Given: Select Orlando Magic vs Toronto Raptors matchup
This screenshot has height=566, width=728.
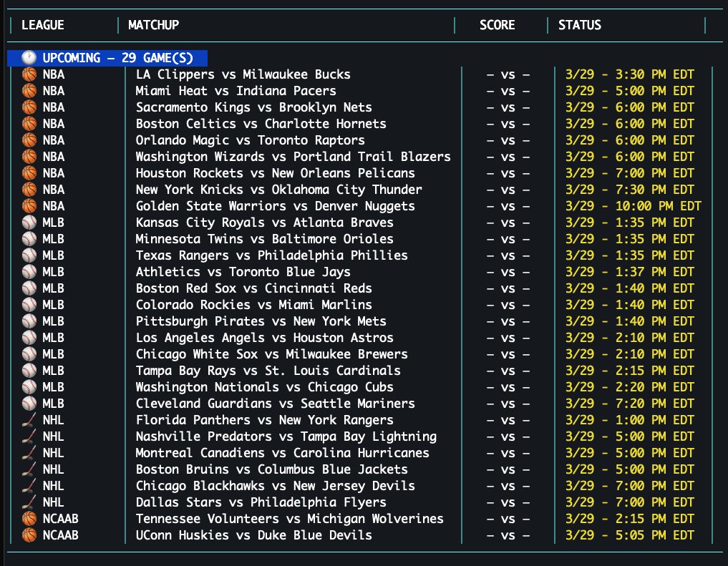Looking at the screenshot, I should tap(251, 140).
